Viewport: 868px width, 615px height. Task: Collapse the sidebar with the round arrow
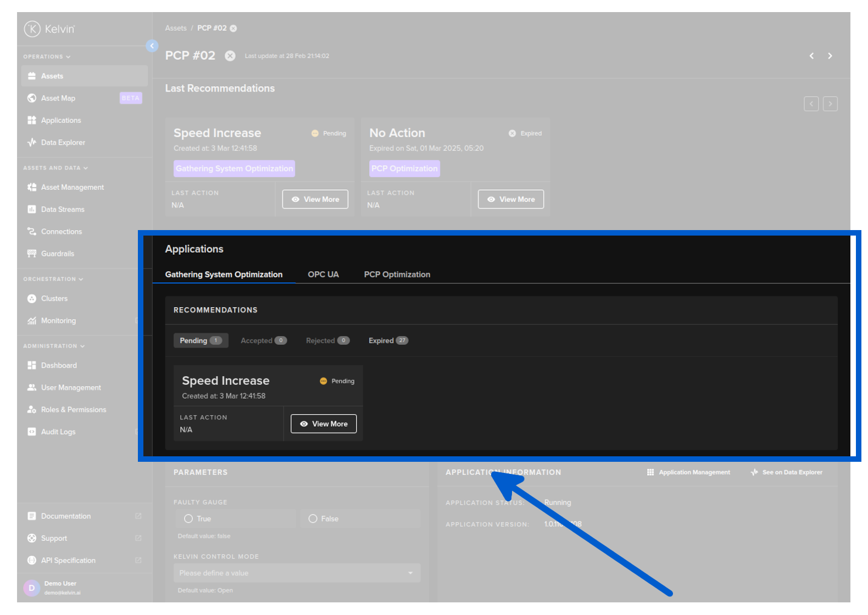pos(152,46)
